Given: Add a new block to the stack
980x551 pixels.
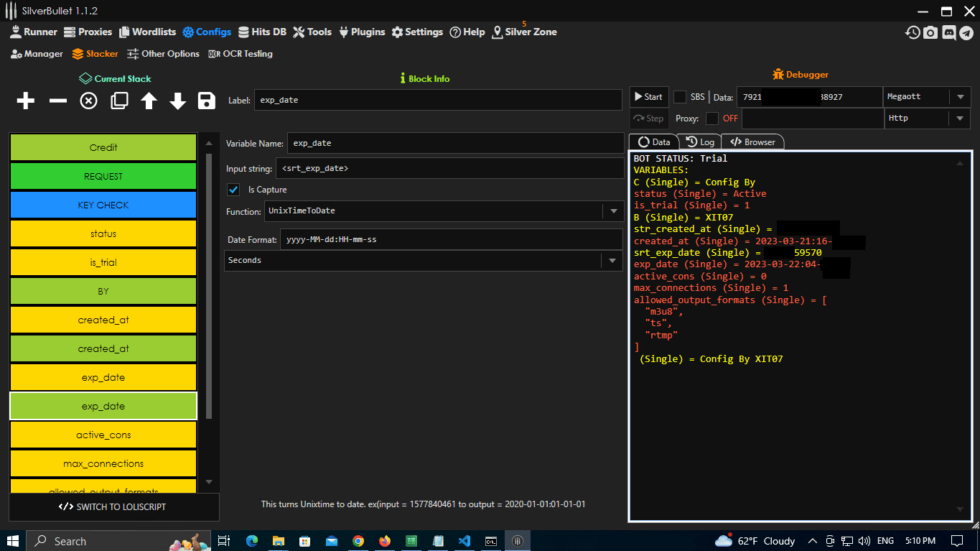Looking at the screenshot, I should [x=25, y=101].
